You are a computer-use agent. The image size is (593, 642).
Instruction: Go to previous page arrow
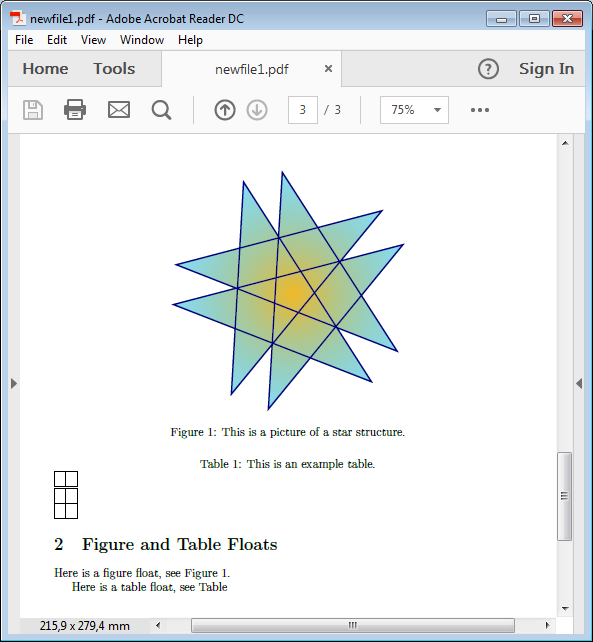pos(225,110)
